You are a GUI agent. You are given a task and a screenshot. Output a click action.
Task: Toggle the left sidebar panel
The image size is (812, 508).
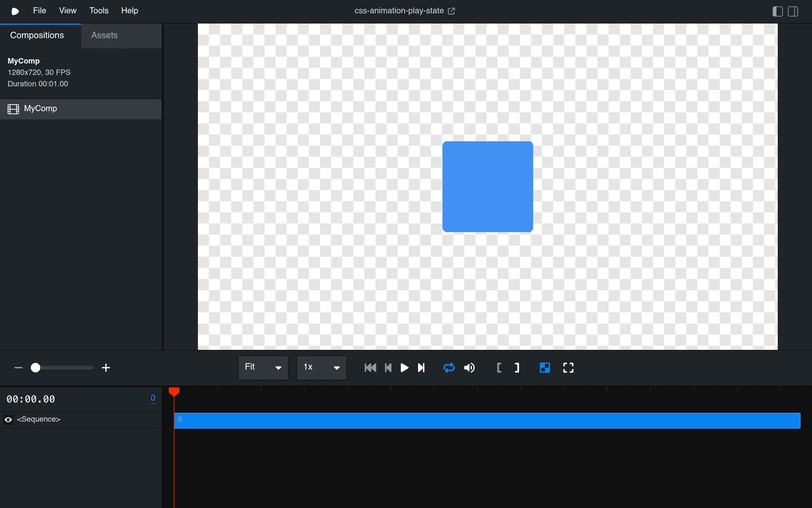[x=777, y=11]
